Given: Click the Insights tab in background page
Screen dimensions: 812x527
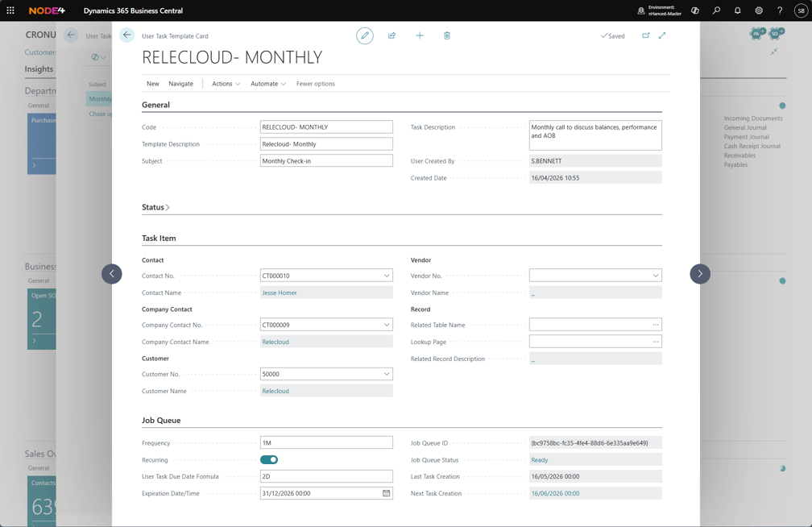Looking at the screenshot, I should tap(39, 69).
